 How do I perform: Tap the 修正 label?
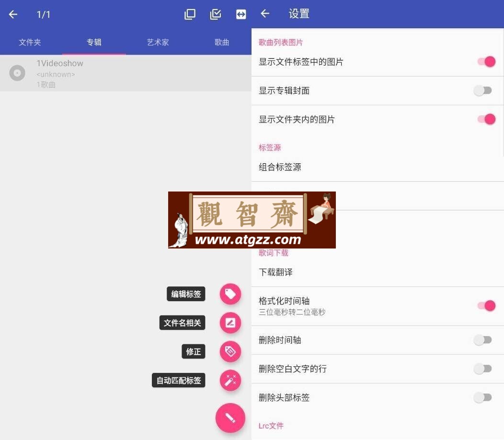point(193,351)
